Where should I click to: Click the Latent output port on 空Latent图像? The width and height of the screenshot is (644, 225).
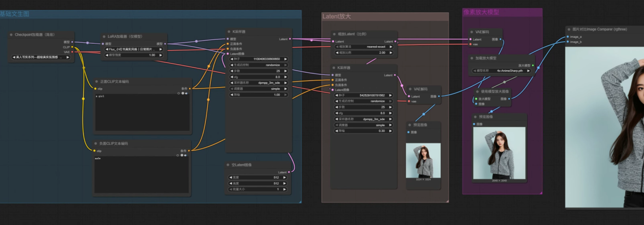coord(289,172)
